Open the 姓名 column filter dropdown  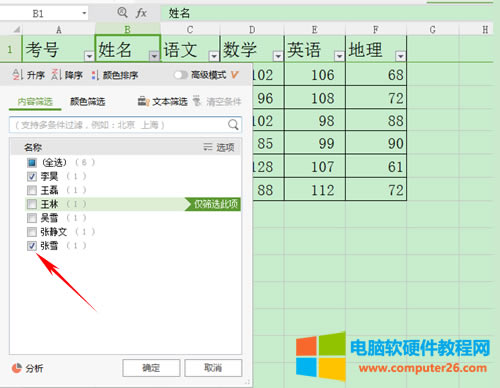[154, 56]
